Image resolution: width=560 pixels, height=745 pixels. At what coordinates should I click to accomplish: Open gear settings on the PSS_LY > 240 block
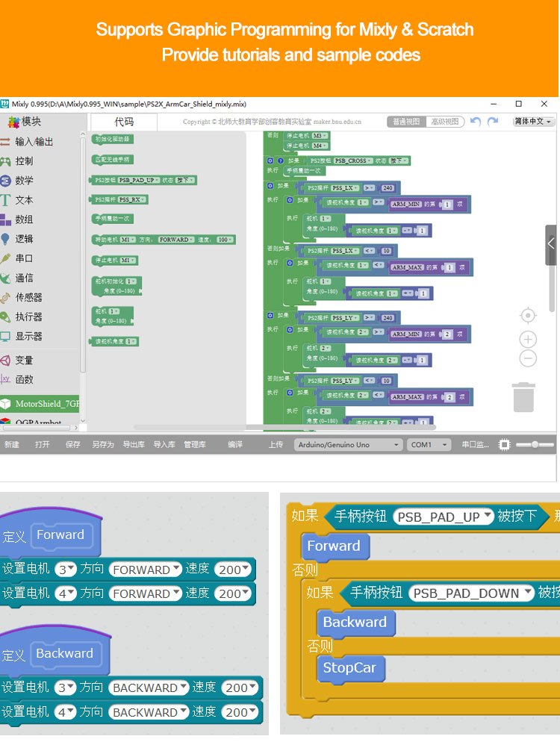[x=270, y=316]
